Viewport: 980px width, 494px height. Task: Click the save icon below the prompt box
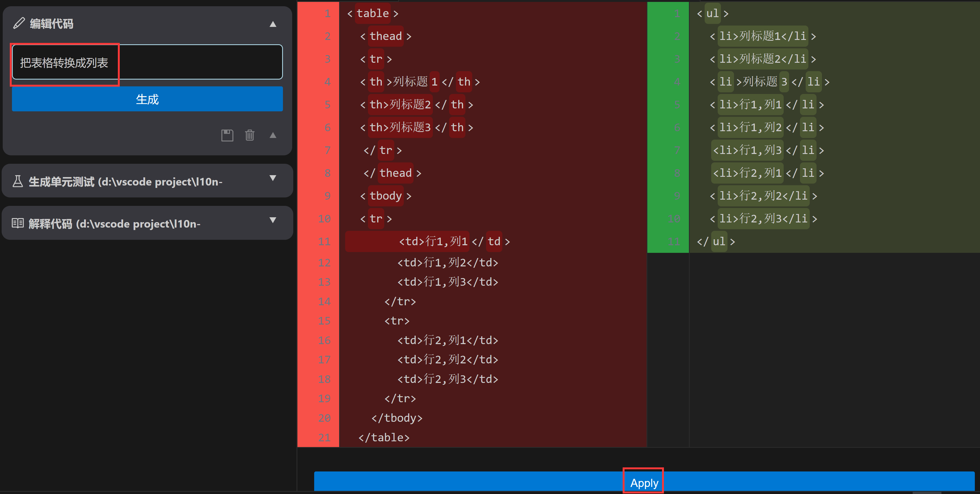227,135
